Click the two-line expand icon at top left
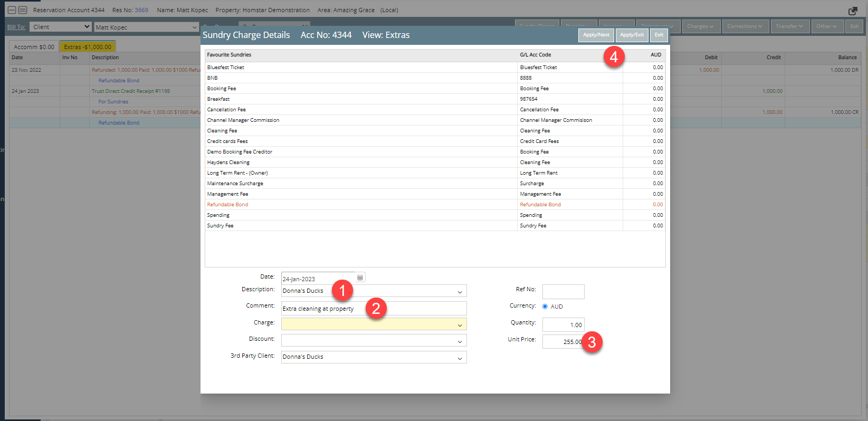This screenshot has height=421, width=868. coord(23,10)
